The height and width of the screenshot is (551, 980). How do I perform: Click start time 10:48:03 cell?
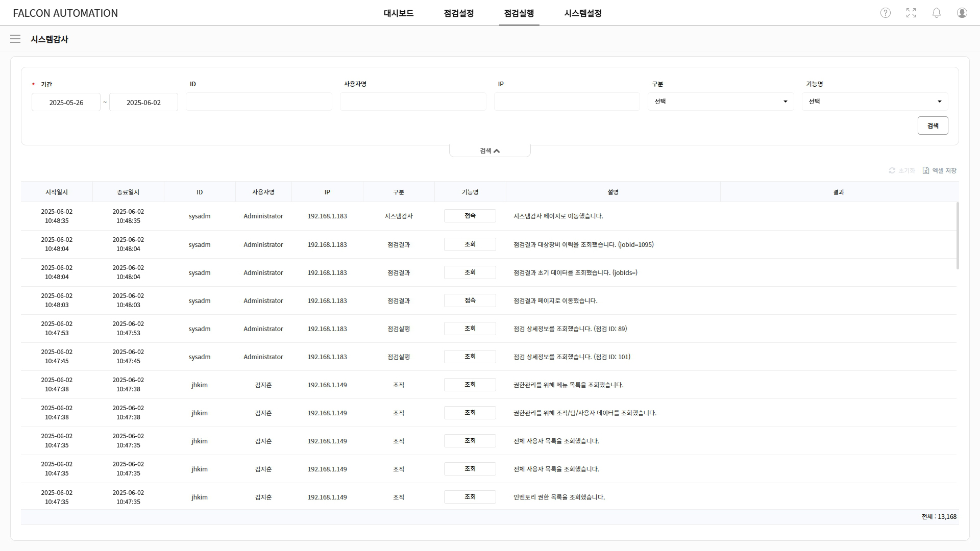(57, 300)
